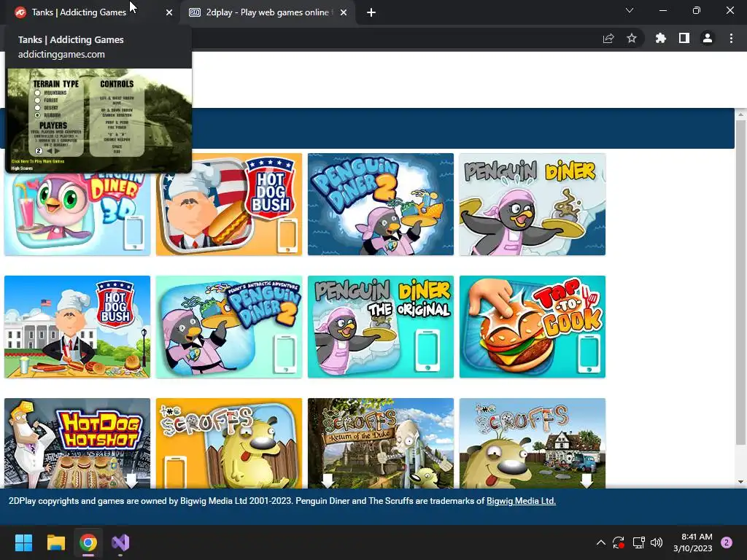
Task: Click the vertical scrollbar thumb
Action: [x=741, y=282]
